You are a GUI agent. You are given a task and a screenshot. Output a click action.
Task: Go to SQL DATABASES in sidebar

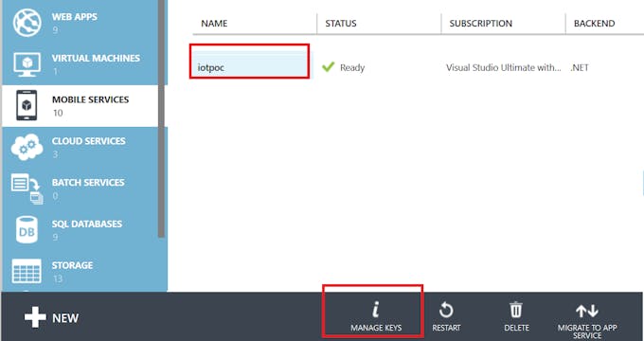point(87,224)
